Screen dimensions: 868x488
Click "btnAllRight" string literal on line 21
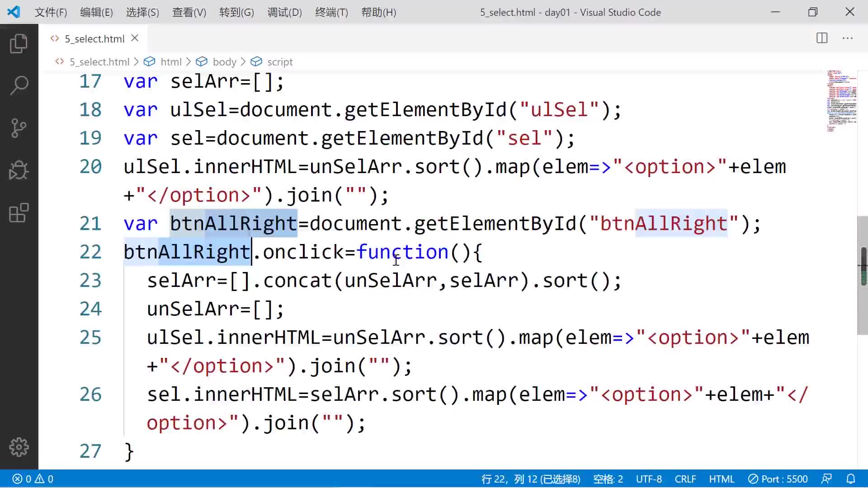pyautogui.click(x=664, y=224)
